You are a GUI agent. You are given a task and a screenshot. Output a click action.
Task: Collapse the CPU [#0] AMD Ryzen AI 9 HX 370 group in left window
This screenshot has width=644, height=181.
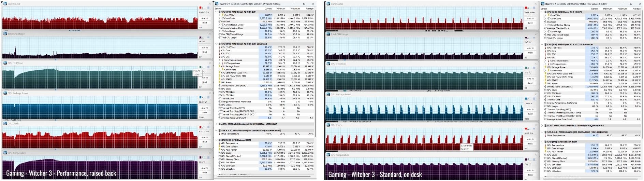[216, 12]
